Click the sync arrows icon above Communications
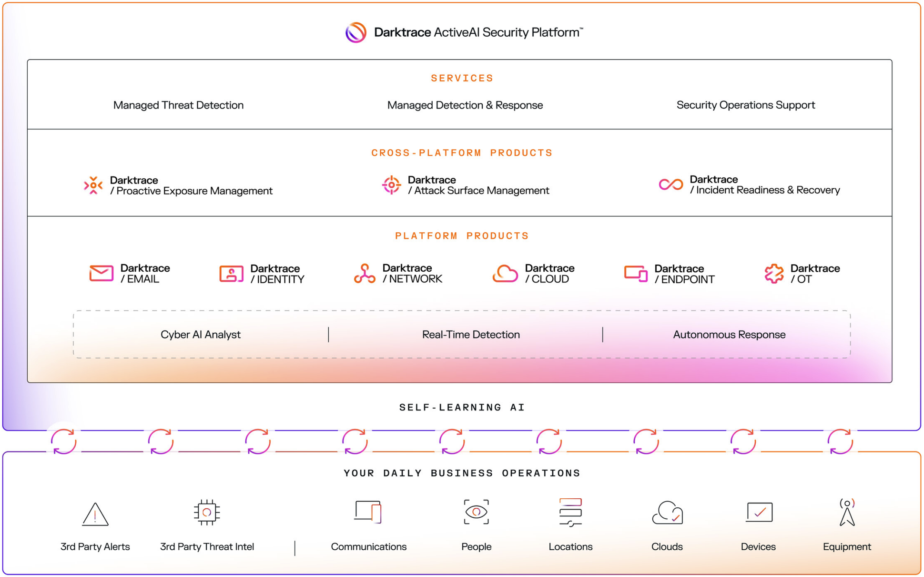The image size is (924, 577). [355, 442]
